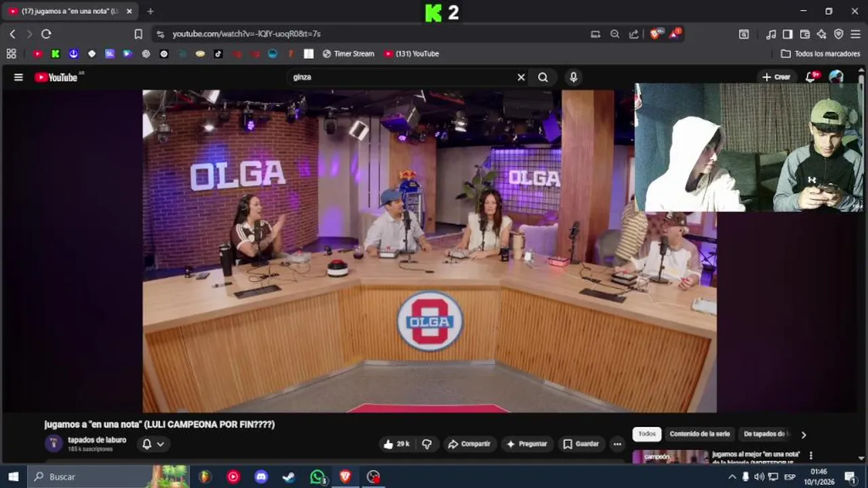Open the YouTube account avatar menu
The width and height of the screenshot is (868, 488).
click(x=836, y=77)
